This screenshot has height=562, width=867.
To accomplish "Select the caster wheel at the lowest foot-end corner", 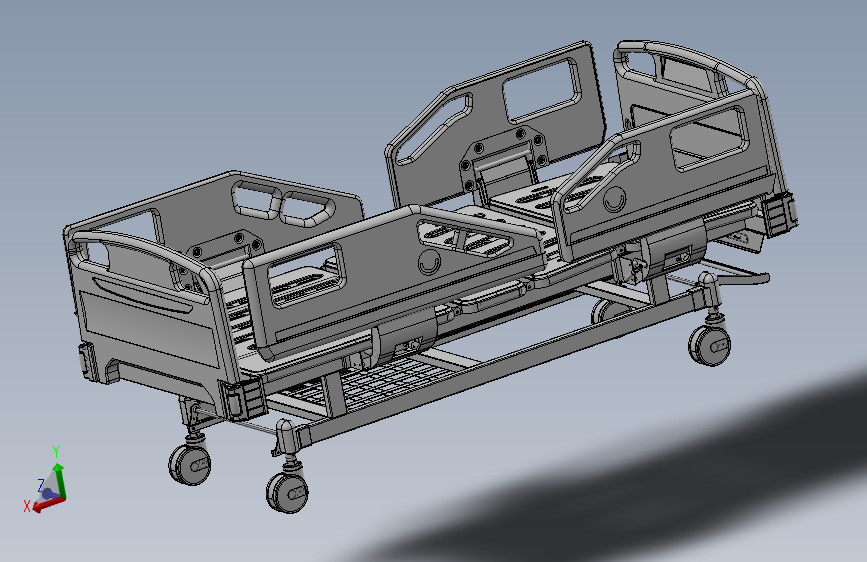I will pyautogui.click(x=288, y=491).
